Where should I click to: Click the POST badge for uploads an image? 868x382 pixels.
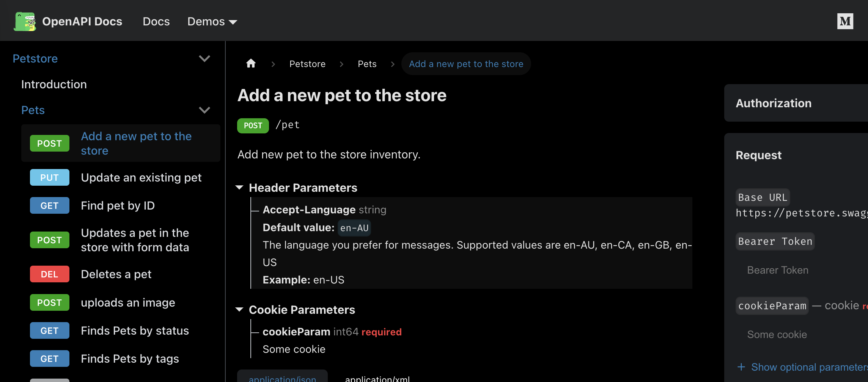tap(49, 302)
